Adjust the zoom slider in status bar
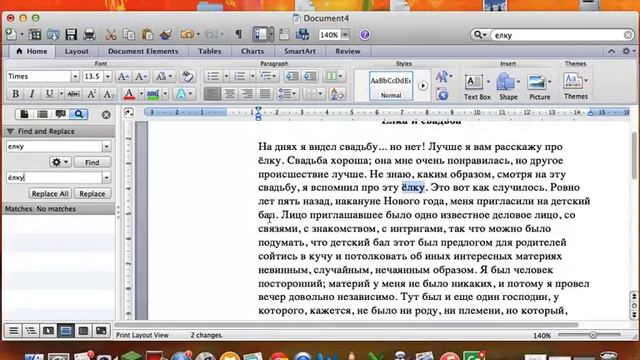The image size is (640, 360). 593,335
